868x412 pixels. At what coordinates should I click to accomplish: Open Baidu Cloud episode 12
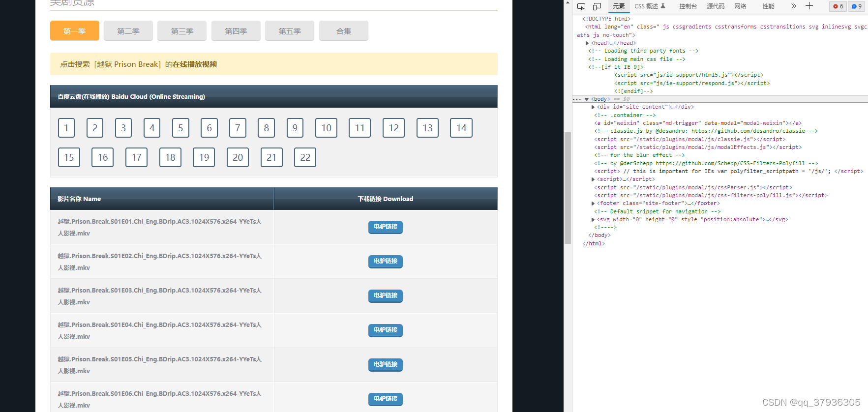[394, 128]
